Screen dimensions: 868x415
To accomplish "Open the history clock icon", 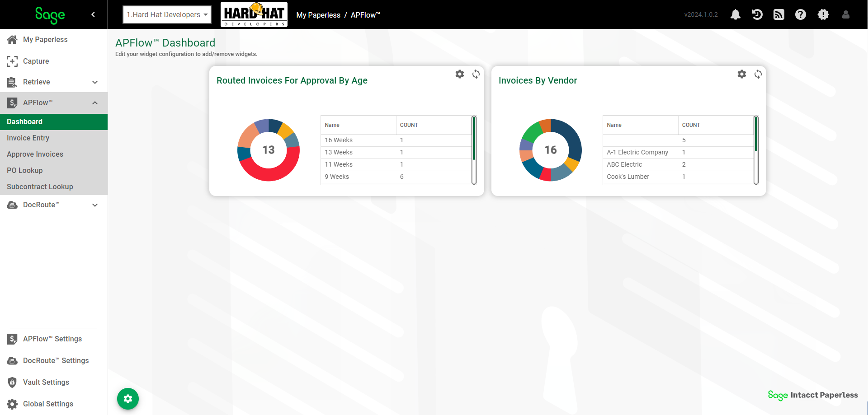I will click(x=757, y=14).
